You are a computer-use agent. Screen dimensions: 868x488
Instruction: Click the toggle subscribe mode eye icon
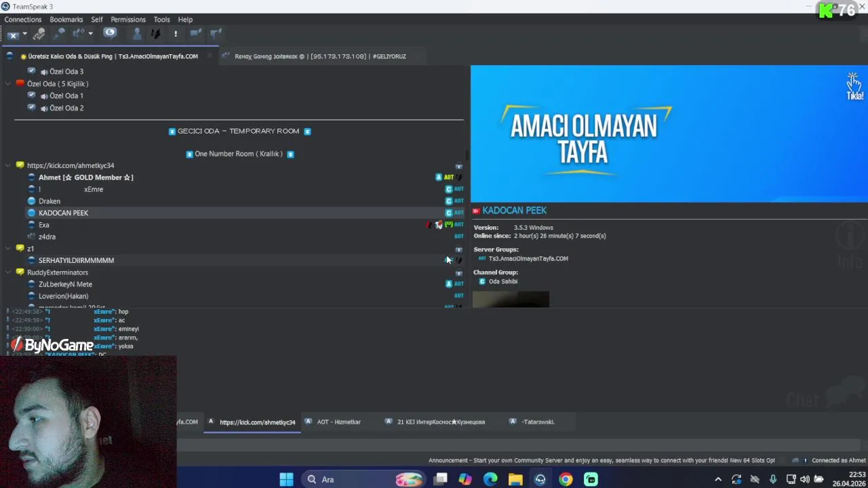point(110,33)
